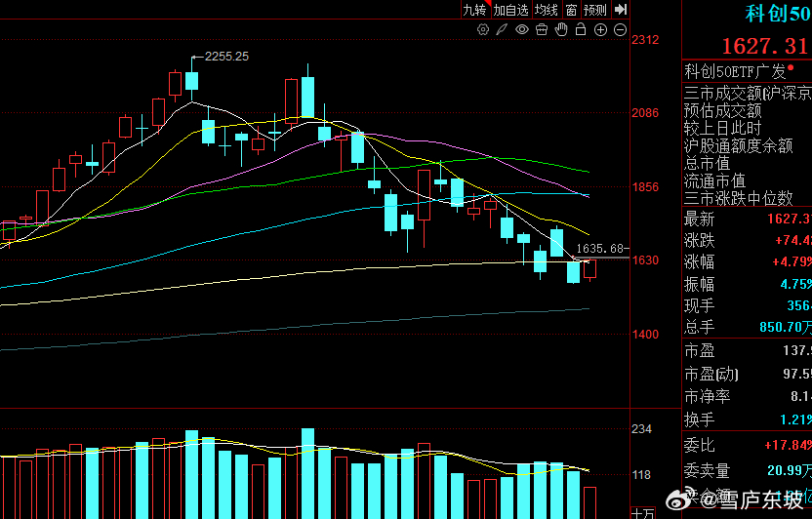Open the 预测 forecast tab
The image size is (812, 519).
click(x=594, y=10)
